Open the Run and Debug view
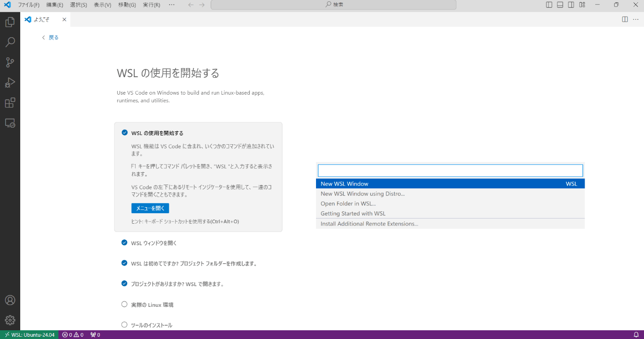The width and height of the screenshot is (644, 339). click(10, 83)
